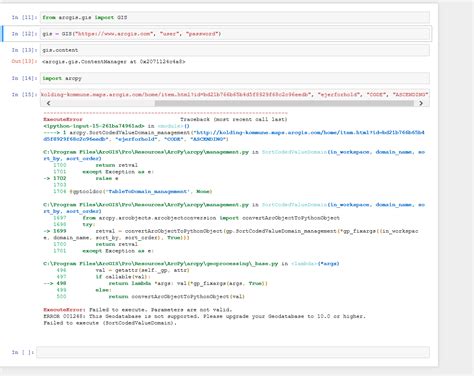Click the 'In [15]:' prompt label
474x376 pixels.
tap(24, 95)
